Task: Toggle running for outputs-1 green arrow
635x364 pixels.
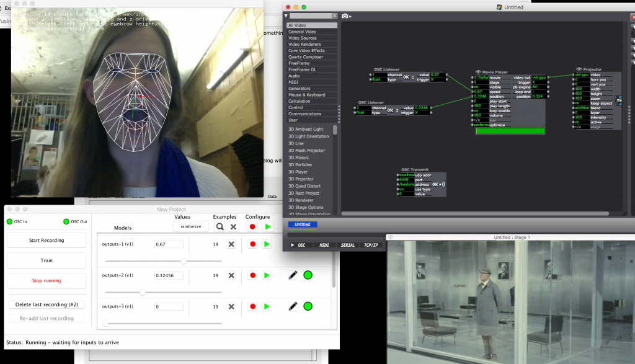Action: pos(267,244)
